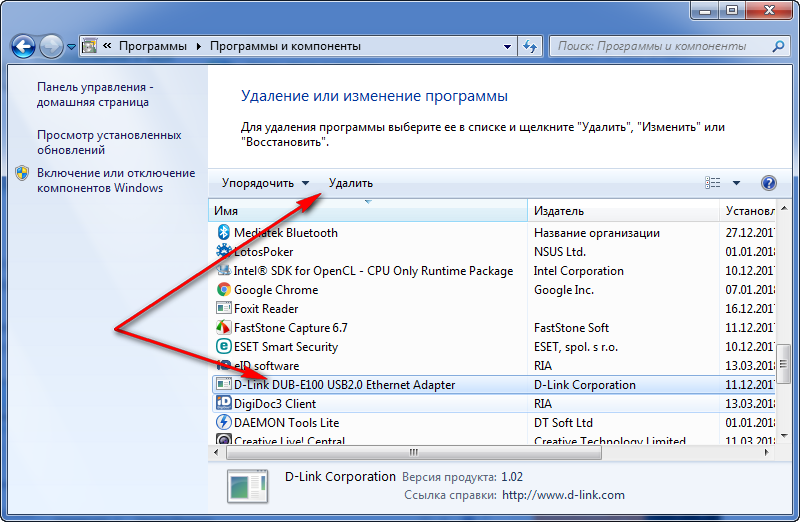Click the DAEMON Tools Lite icon

point(223,422)
